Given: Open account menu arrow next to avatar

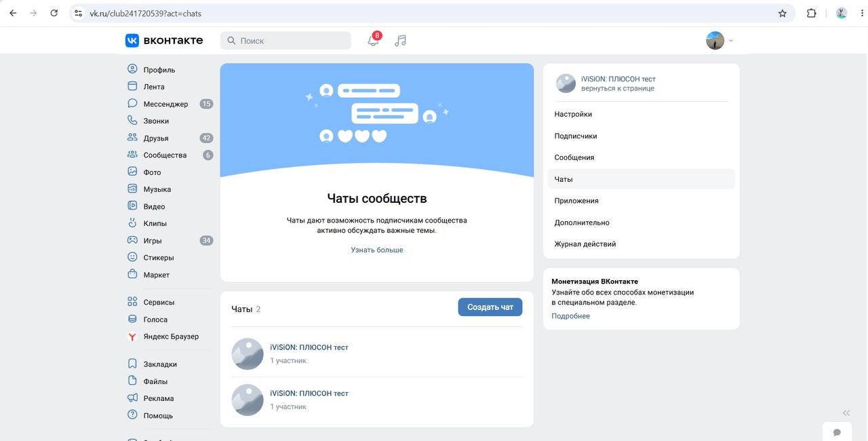Looking at the screenshot, I should [x=731, y=41].
